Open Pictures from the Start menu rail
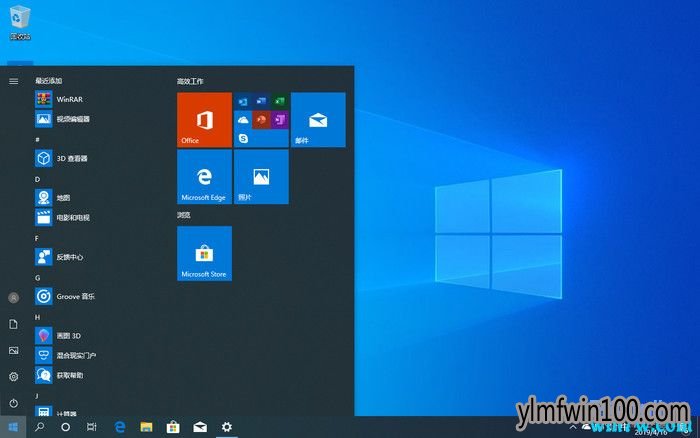Viewport: 700px width, 438px height. [x=13, y=350]
